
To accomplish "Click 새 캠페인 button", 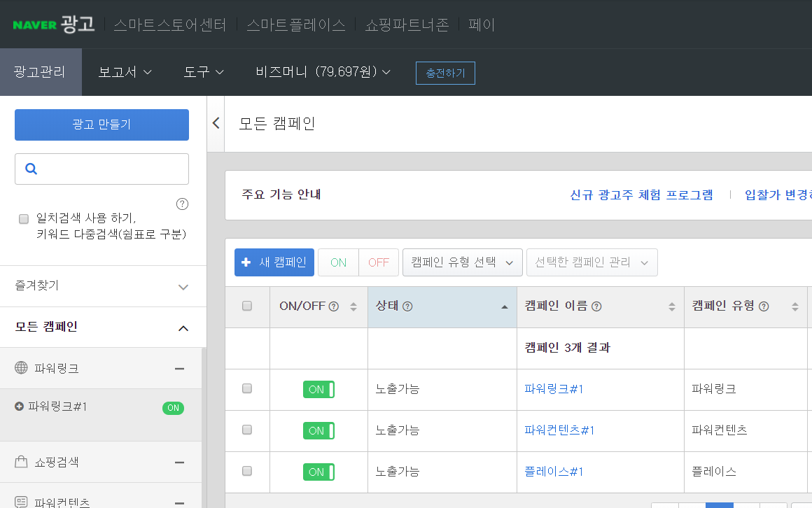I will pyautogui.click(x=274, y=262).
